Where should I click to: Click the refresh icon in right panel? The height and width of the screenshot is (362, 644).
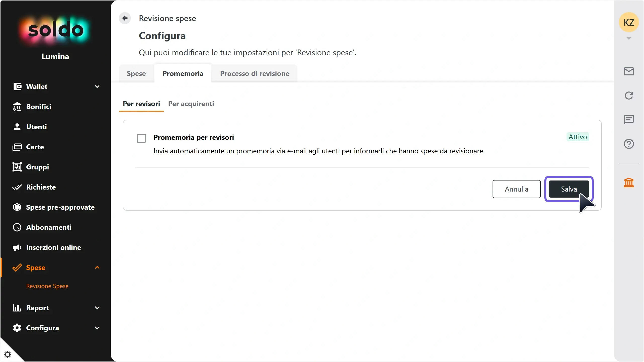coord(629,96)
